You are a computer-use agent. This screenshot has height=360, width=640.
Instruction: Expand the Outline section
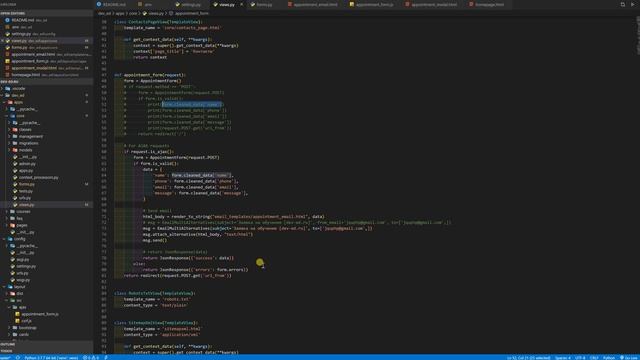(x=47, y=344)
